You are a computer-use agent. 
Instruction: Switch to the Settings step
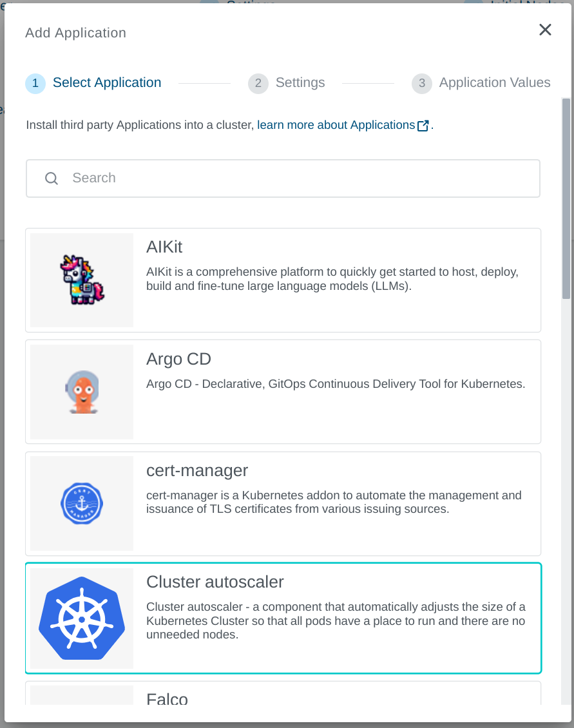pyautogui.click(x=300, y=82)
